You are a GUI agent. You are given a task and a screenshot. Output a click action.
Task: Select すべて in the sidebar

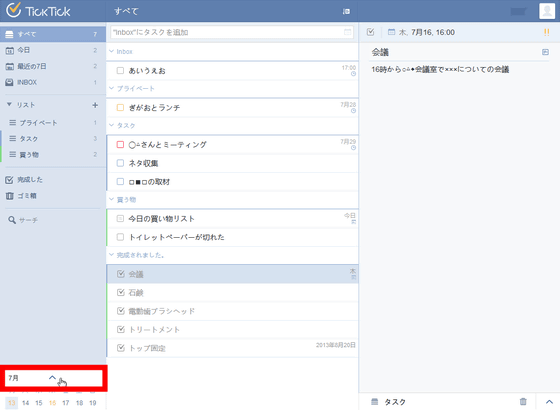[53, 34]
